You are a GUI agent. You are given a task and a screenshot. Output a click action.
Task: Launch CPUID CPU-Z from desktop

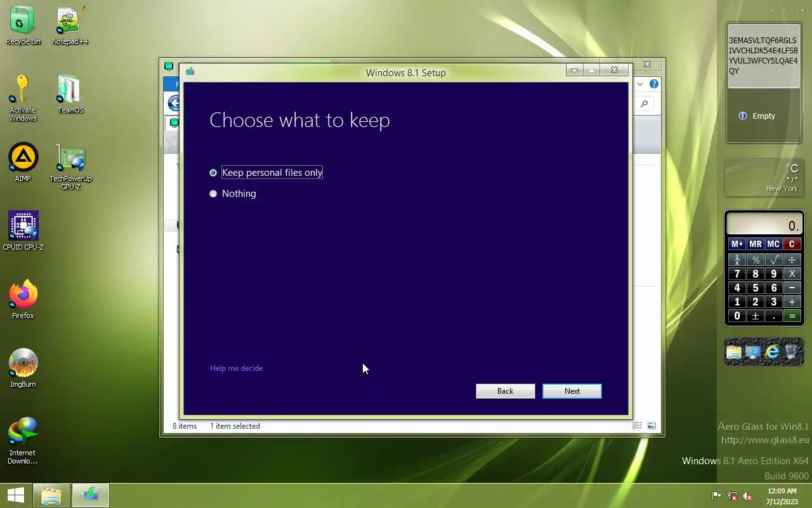[x=23, y=231]
